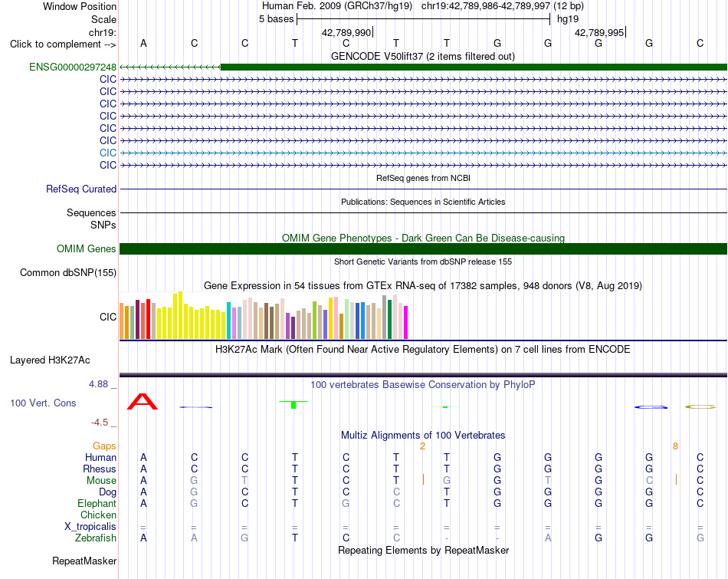The height and width of the screenshot is (579, 728).
Task: Click the dark green bar in GTEx chart
Action: (x=389, y=320)
